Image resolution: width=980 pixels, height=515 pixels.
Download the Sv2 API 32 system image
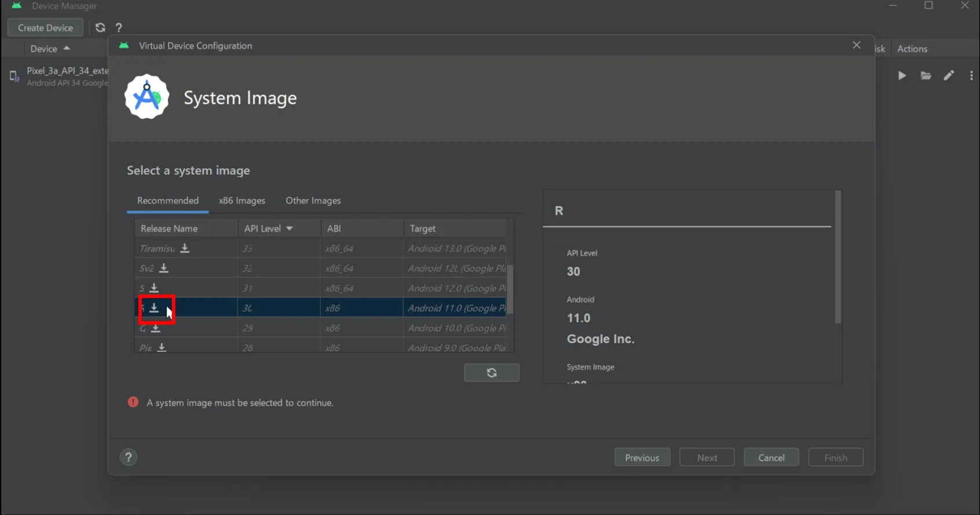tap(164, 268)
